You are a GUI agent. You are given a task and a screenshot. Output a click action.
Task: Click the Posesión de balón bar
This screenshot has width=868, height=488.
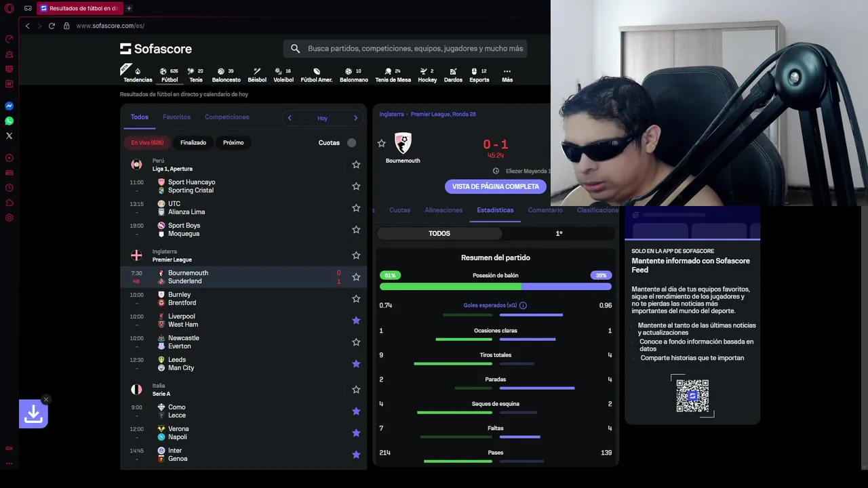point(496,287)
